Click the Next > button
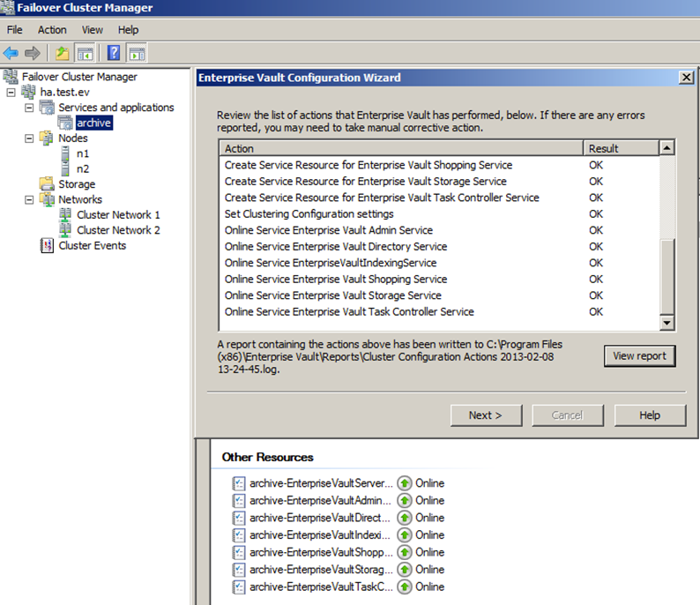 (x=486, y=415)
